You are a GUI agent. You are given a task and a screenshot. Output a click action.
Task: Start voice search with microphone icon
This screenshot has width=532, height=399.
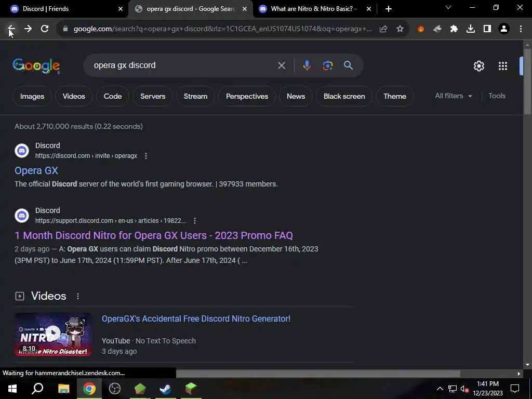[x=307, y=65]
